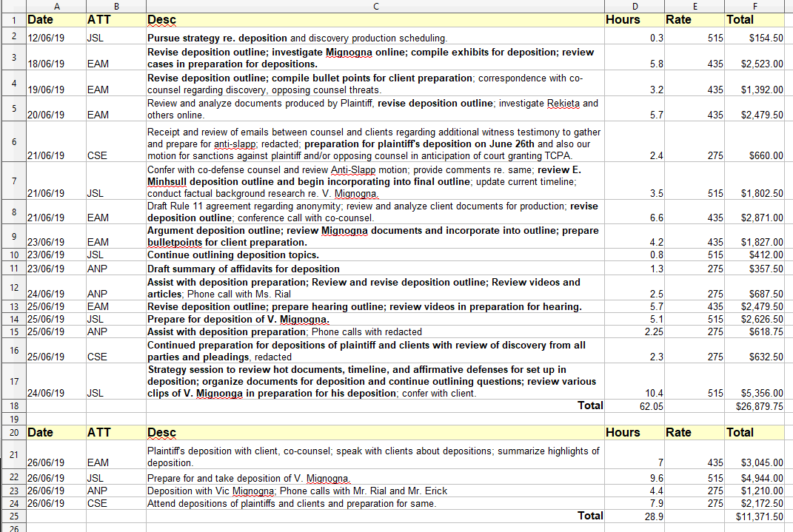This screenshot has height=532, width=793.
Task: Click the grand total '$26,879.75'
Action: 754,405
